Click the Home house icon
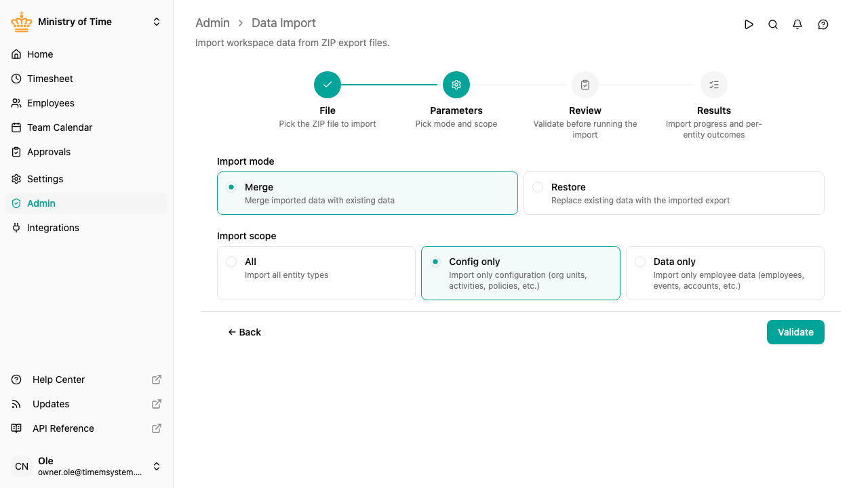The width and height of the screenshot is (868, 488). coord(16,54)
